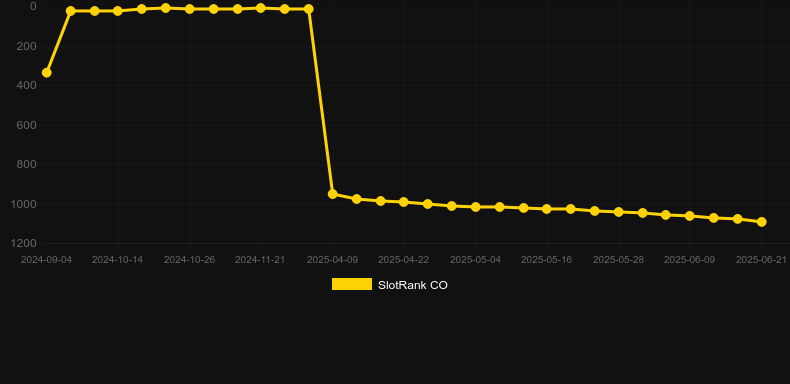
Task: Select the data point above 2025-05-04
Action: click(x=475, y=207)
